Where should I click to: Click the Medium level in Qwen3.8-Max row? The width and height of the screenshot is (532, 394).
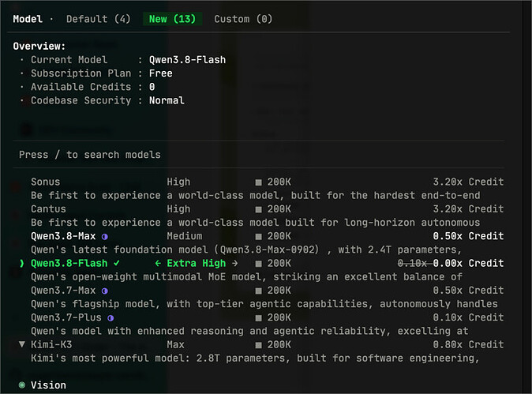pos(184,236)
